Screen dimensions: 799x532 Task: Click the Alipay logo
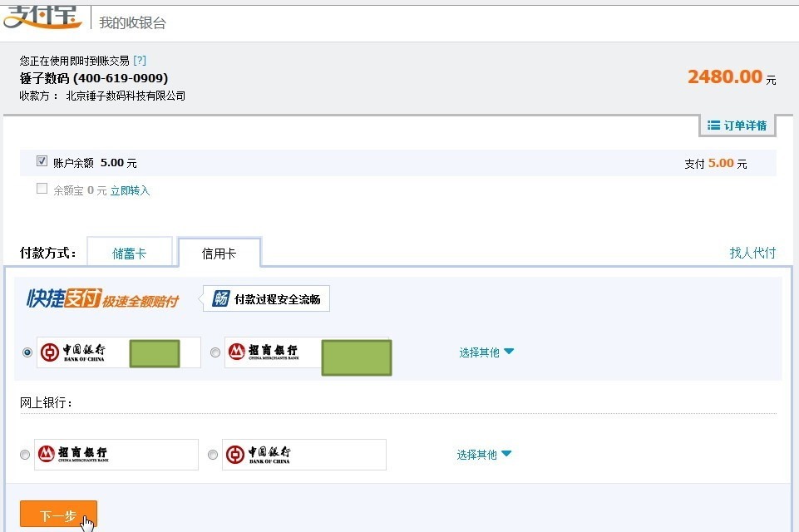click(42, 17)
